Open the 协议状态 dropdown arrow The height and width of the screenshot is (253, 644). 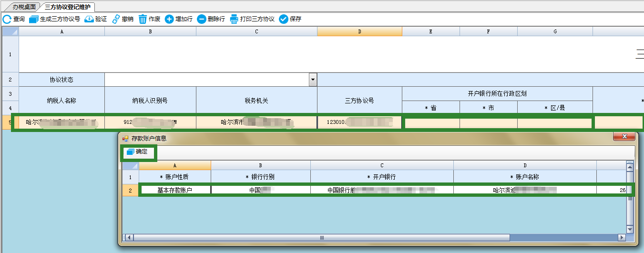pyautogui.click(x=313, y=80)
